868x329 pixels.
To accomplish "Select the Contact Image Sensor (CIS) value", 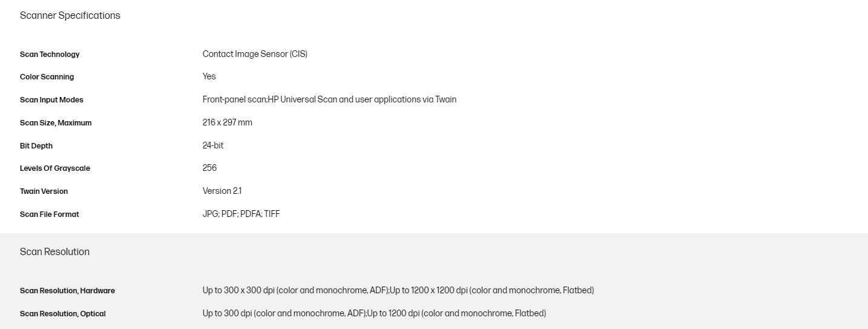I will (255, 54).
